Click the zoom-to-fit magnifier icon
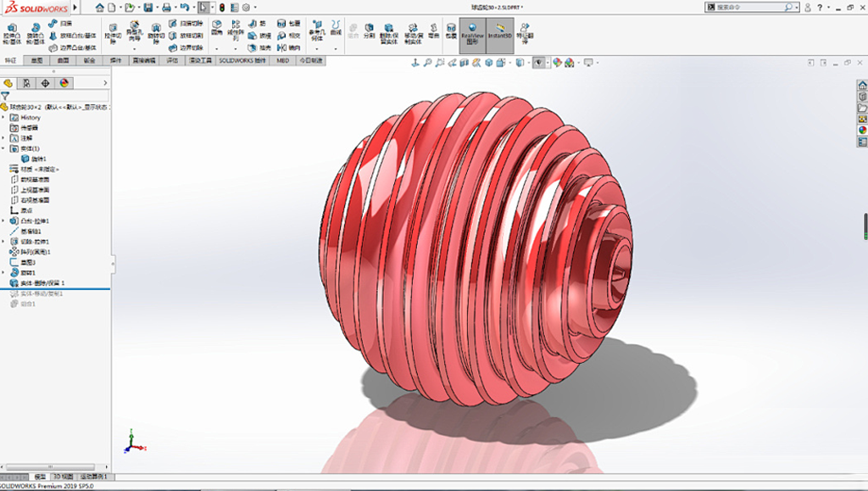Viewport: 868px width, 491px height. click(x=428, y=63)
